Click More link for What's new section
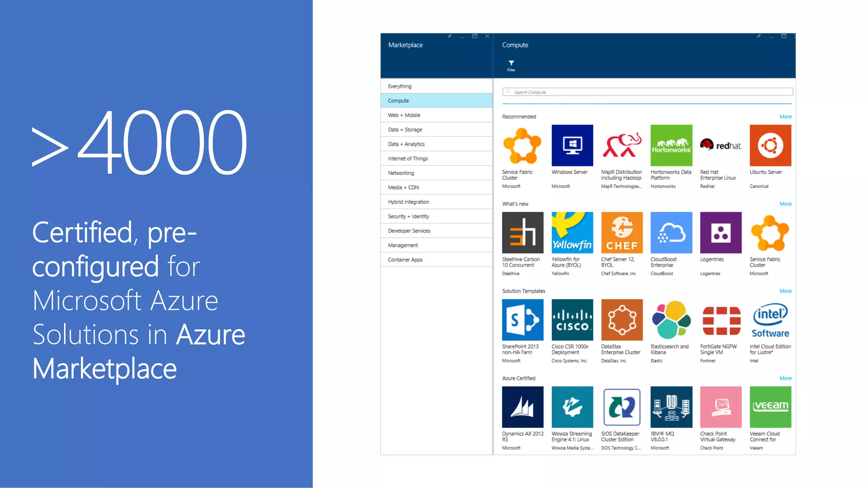The height and width of the screenshot is (488, 868). [x=785, y=204]
